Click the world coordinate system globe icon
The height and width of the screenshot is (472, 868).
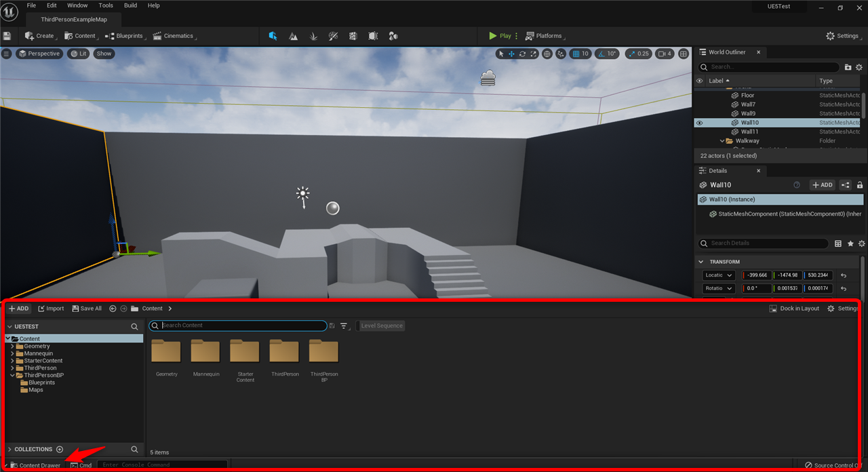[x=547, y=54]
